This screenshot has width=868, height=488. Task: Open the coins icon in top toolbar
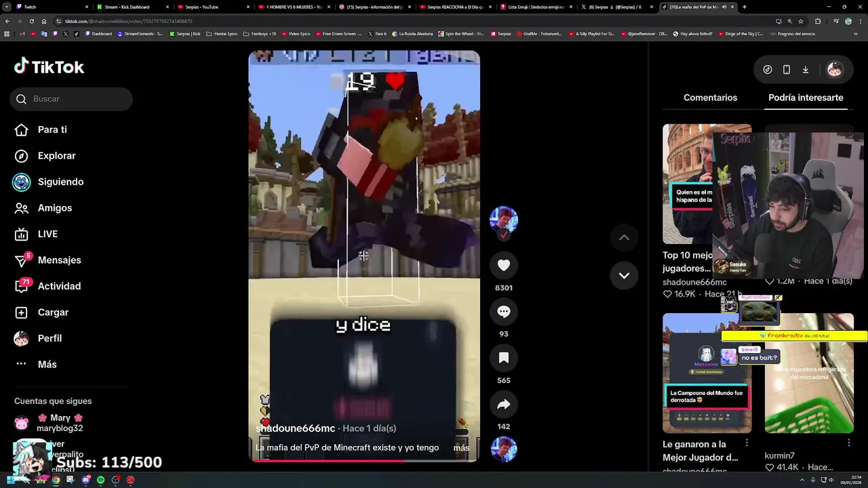click(768, 69)
